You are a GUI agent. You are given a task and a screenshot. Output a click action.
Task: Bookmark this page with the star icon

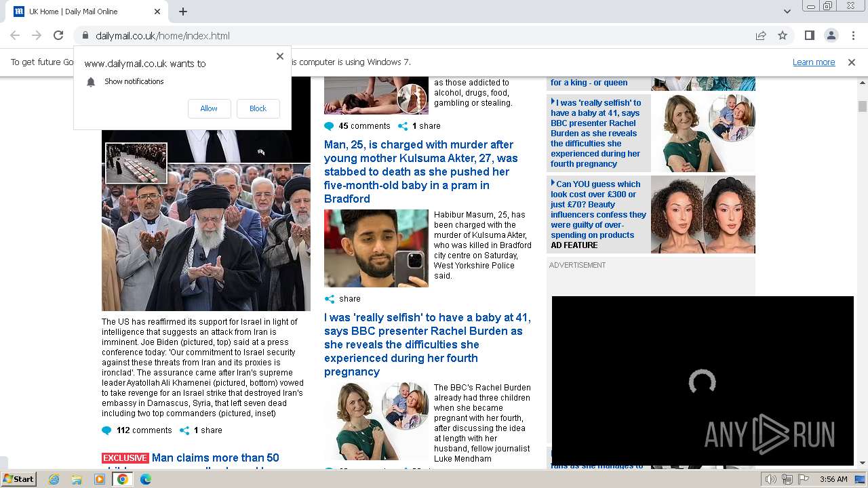pyautogui.click(x=783, y=35)
